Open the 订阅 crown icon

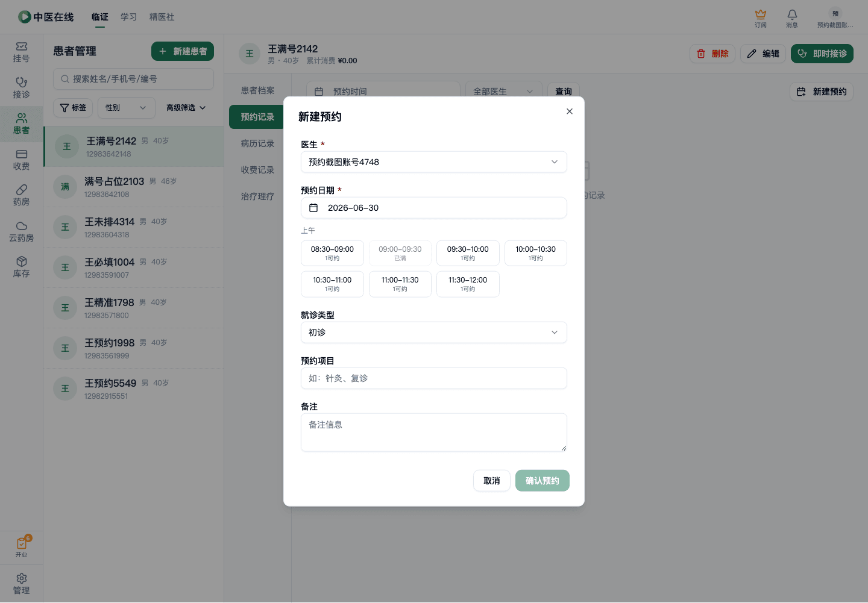coord(761,18)
